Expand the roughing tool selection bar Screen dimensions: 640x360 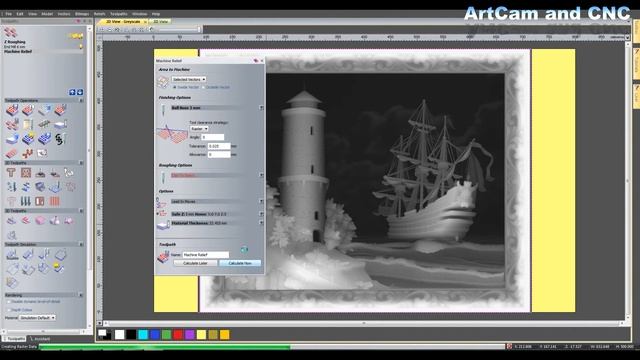point(261,175)
